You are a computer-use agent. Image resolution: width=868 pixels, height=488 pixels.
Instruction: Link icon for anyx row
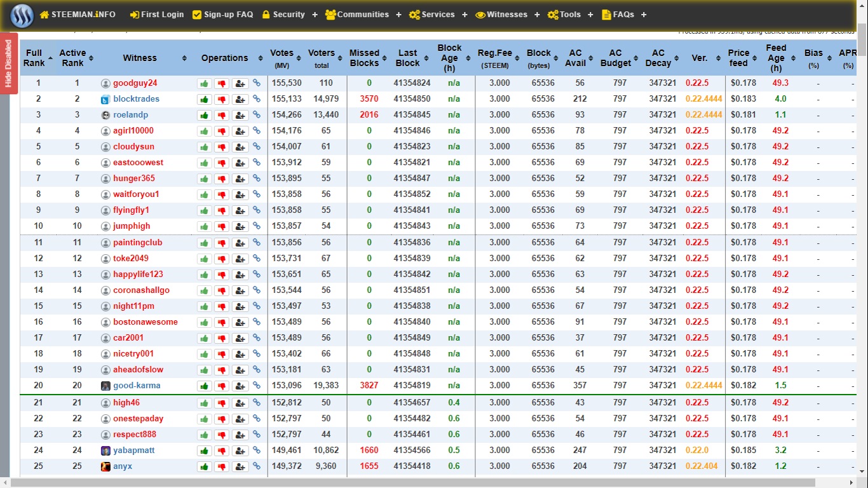(x=257, y=466)
